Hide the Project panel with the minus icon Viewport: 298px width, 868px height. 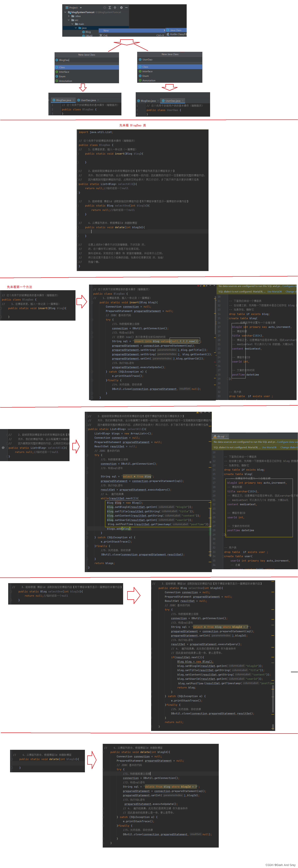tap(127, 7)
